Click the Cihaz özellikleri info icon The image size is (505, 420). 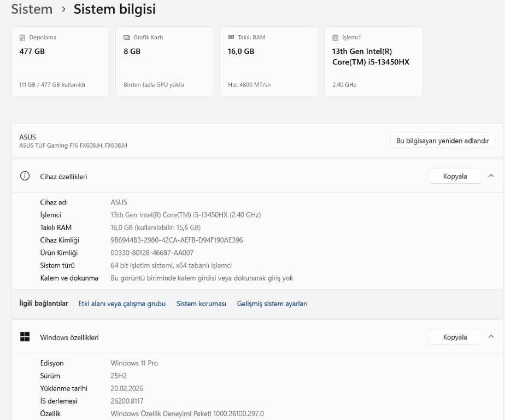click(x=25, y=176)
